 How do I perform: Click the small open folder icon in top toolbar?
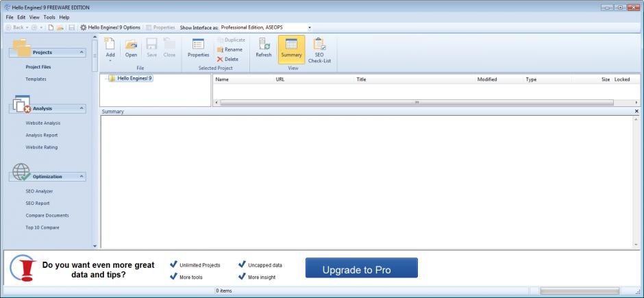click(60, 27)
